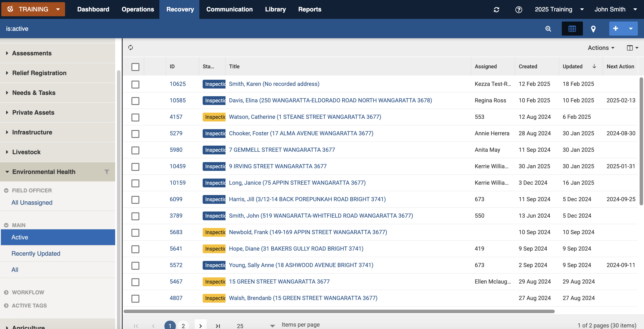The height and width of the screenshot is (329, 644).
Task: Click the plus add new button
Action: click(616, 29)
